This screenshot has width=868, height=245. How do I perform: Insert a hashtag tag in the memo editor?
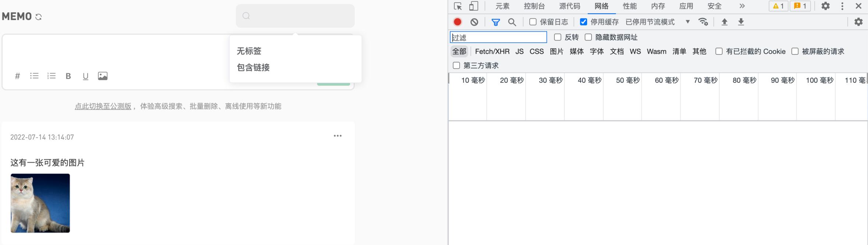(17, 76)
